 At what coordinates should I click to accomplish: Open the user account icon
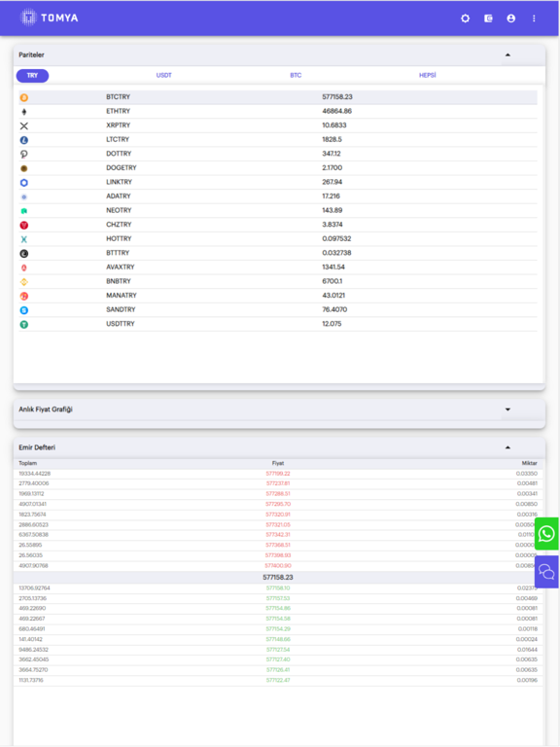511,18
